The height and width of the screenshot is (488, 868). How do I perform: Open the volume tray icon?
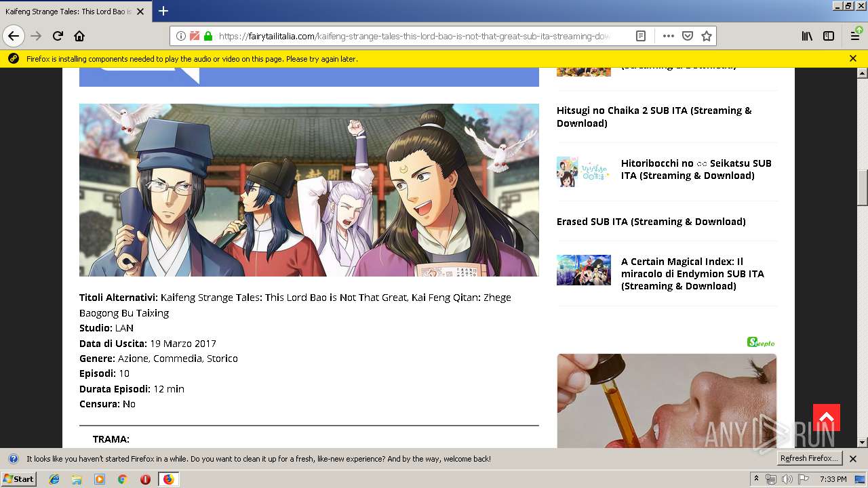(787, 479)
